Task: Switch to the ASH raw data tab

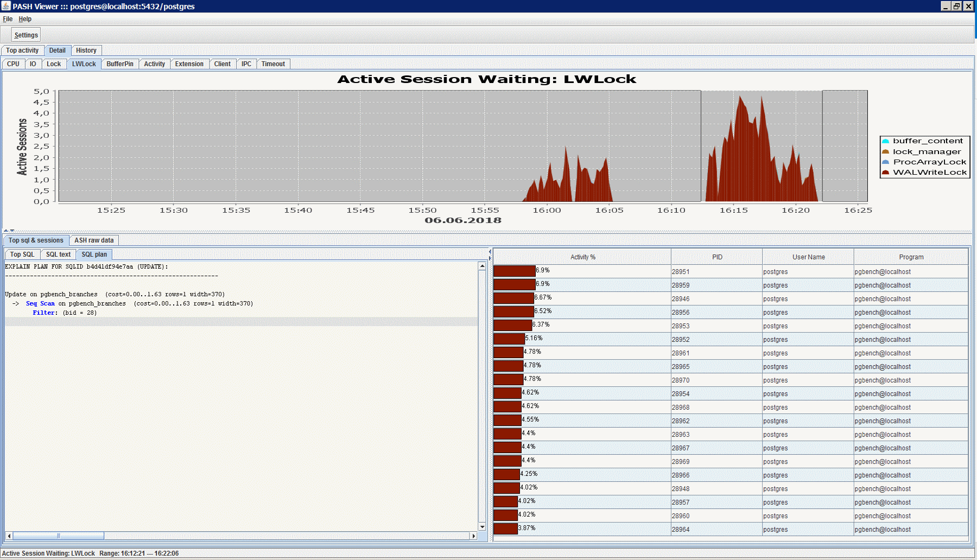Action: [x=93, y=240]
